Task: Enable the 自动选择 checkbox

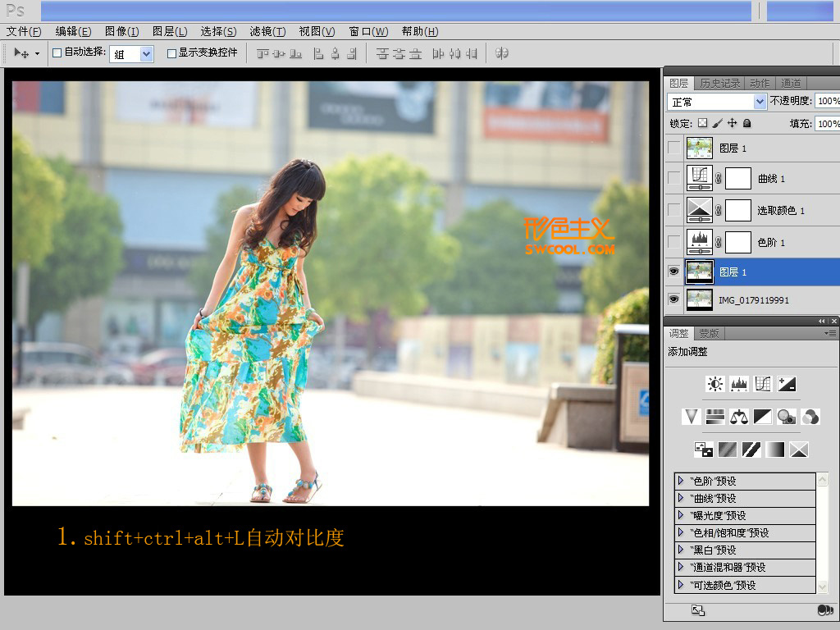Action: tap(57, 52)
